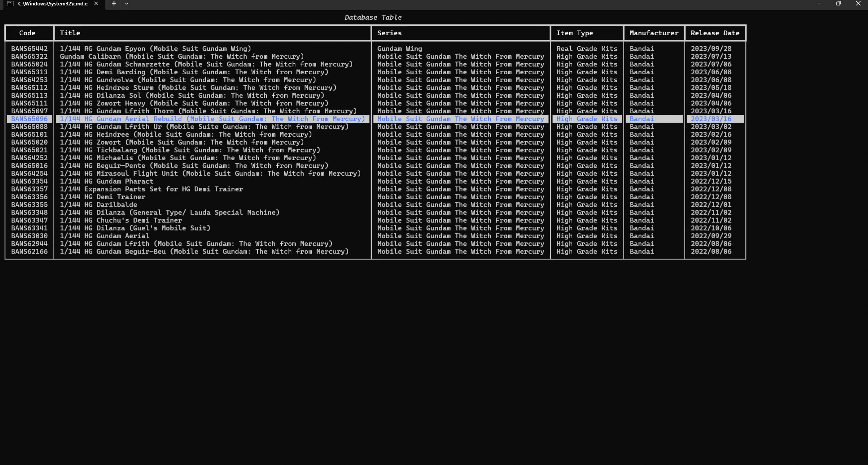Click the Real Grade Kits item type cell
This screenshot has width=868, height=465.
[586, 49]
